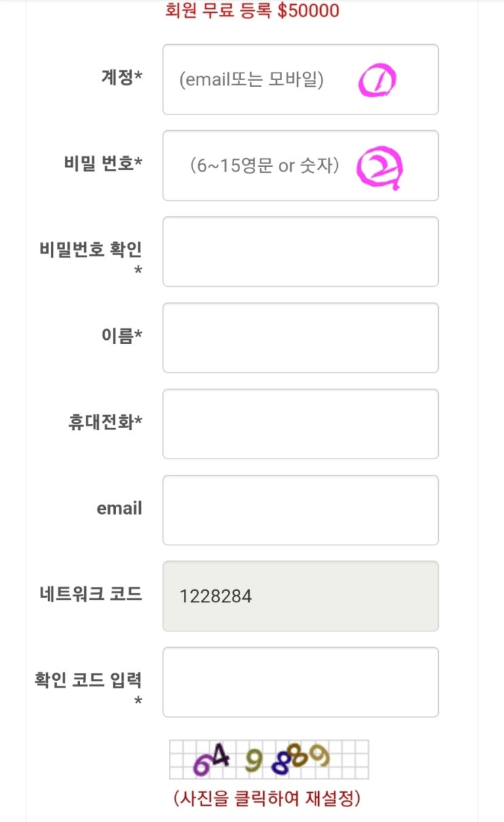This screenshot has height=822, width=504.
Task: Click the 사진을 클릭하여 재설정 reset text
Action: (x=267, y=798)
